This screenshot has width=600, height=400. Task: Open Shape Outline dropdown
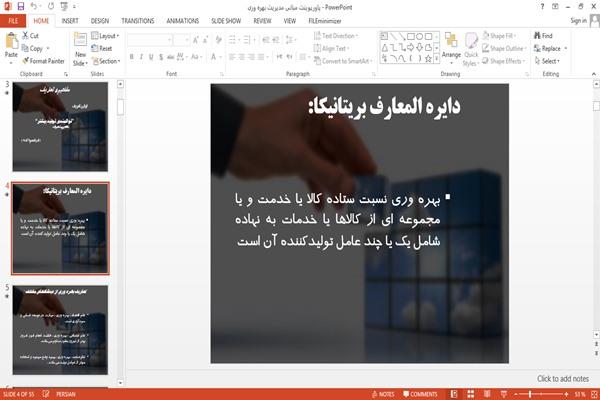(504, 48)
